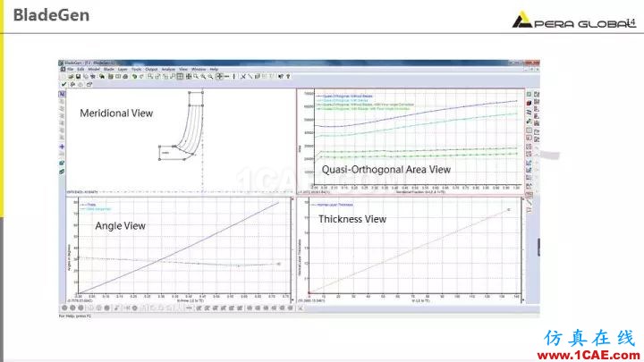Click the blue plus sidebar icon

[x=62, y=147]
